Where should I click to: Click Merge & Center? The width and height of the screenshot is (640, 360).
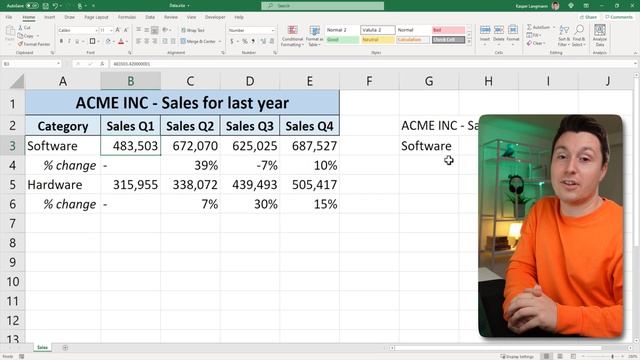tap(198, 41)
